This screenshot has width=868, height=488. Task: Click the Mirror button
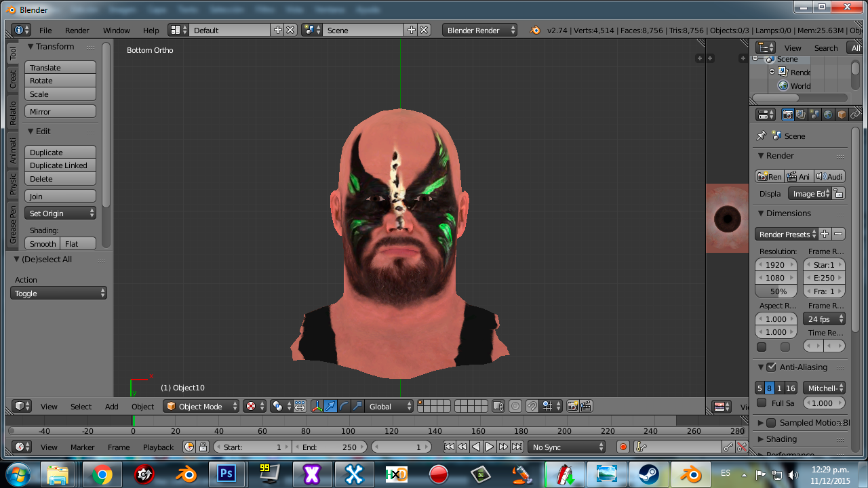[x=60, y=111]
